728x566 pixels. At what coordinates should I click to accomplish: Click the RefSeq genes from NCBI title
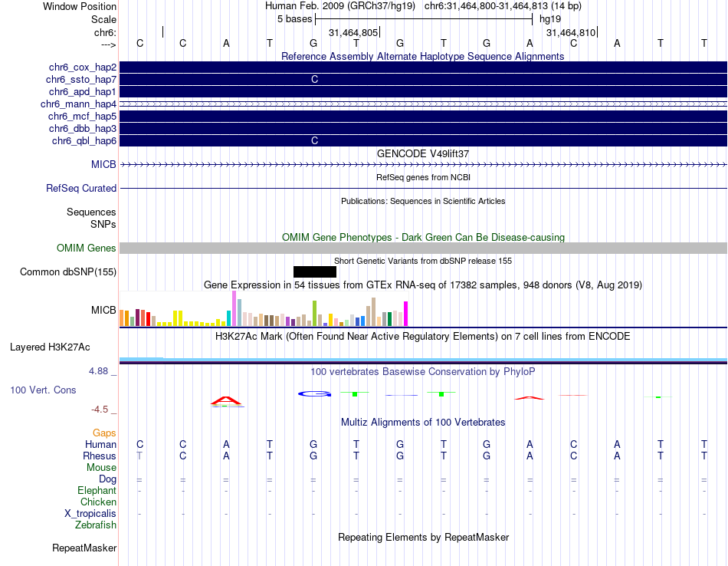coord(423,177)
